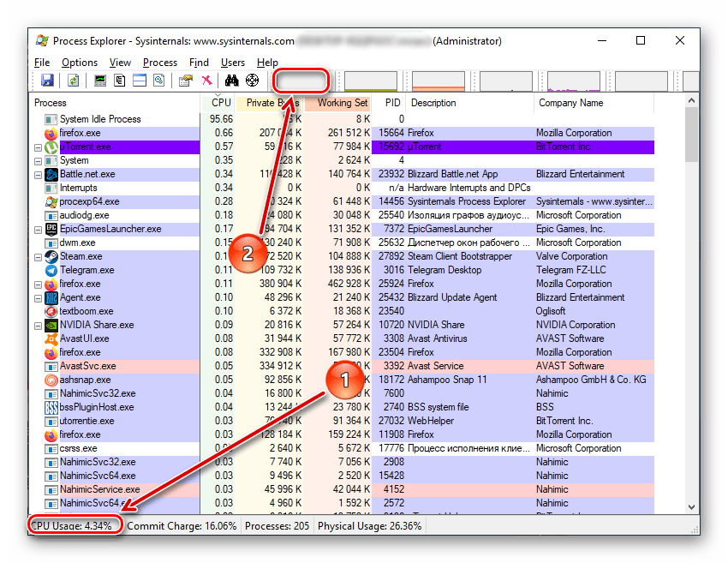Click the Find binoculars icon
The image size is (728, 563).
click(231, 81)
